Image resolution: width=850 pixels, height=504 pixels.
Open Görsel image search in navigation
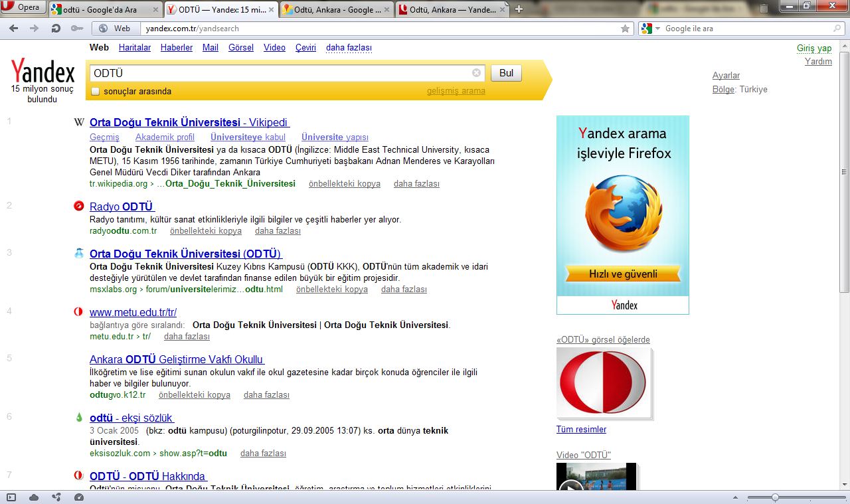point(241,48)
